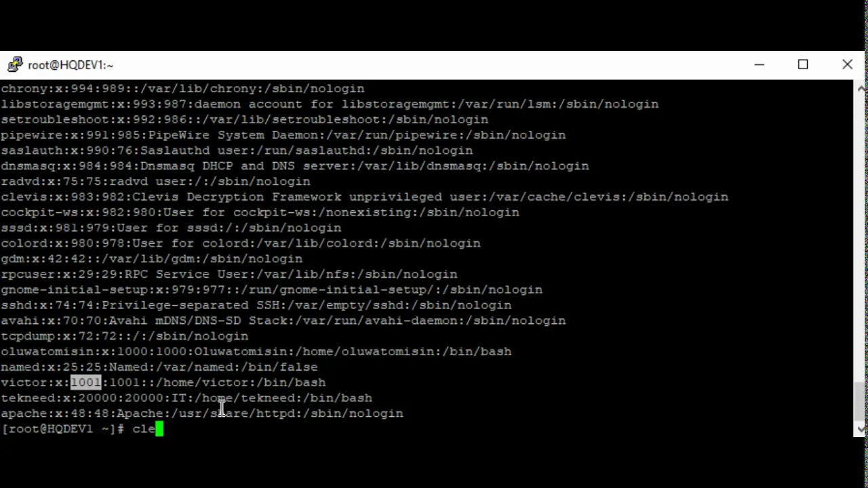Click the root@HQDEV1:~ title bar text
This screenshot has height=488, width=868.
pos(71,65)
